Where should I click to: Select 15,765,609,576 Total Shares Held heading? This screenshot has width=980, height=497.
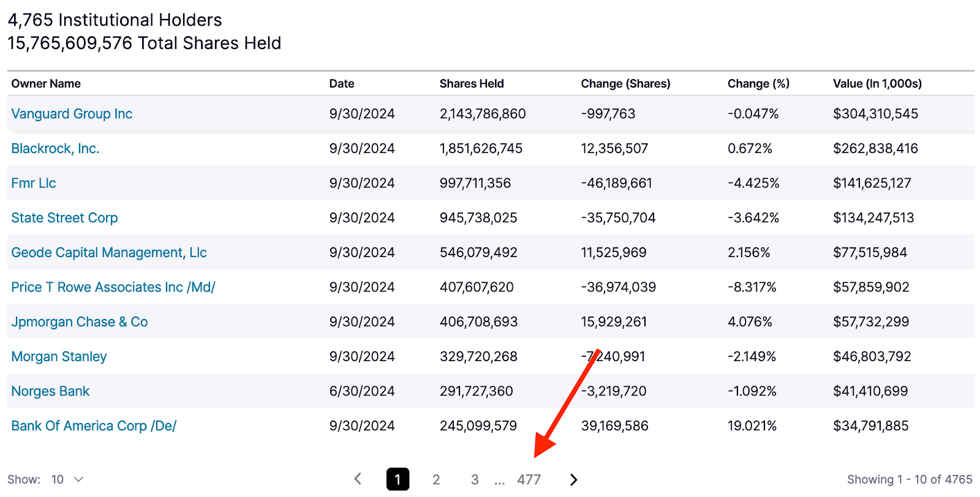pos(144,43)
